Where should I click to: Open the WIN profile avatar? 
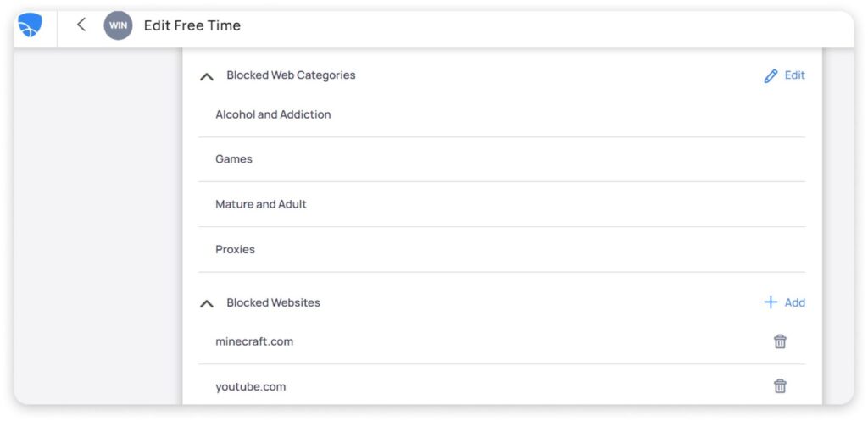click(118, 25)
